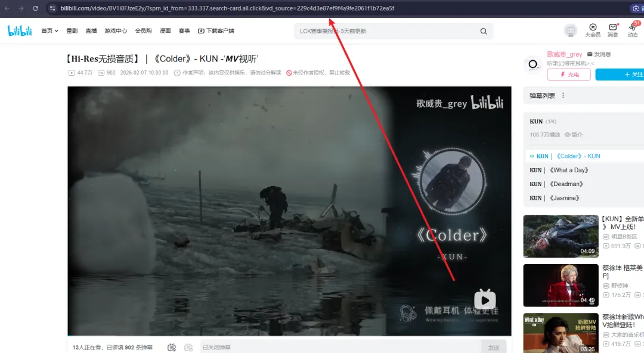Open 赛事 nav item
The height and width of the screenshot is (353, 644).
184,31
